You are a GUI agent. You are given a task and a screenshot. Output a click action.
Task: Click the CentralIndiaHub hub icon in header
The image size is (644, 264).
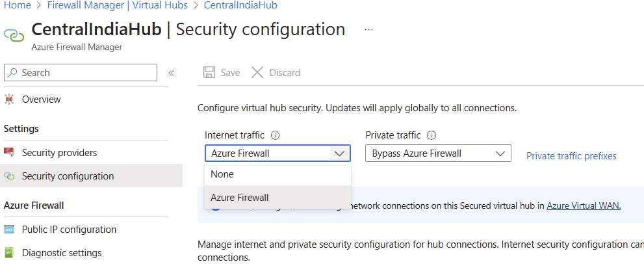pos(14,34)
